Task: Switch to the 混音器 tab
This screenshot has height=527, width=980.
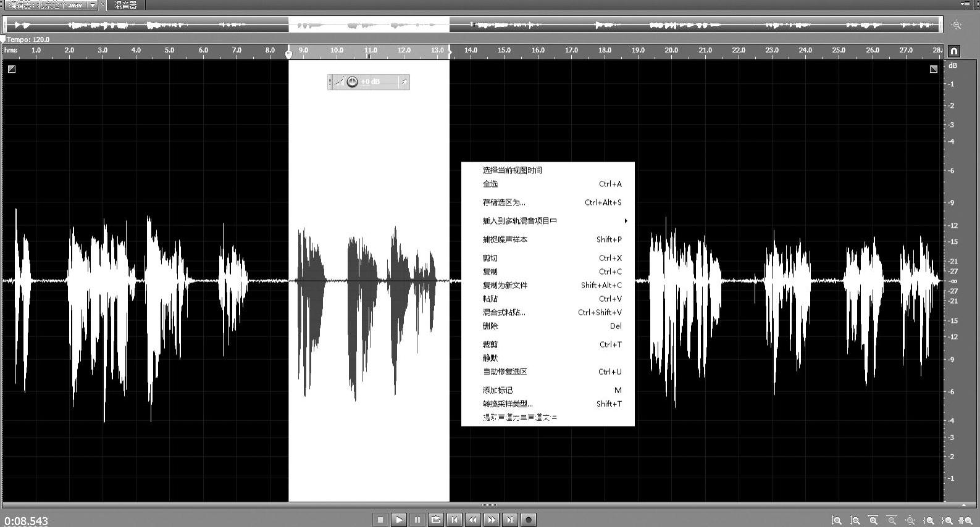Action: point(126,5)
